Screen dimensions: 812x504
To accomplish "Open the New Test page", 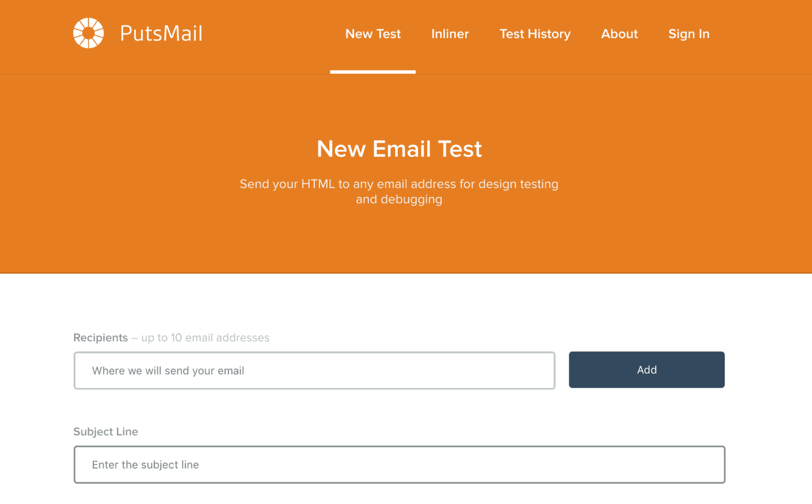I will point(372,34).
